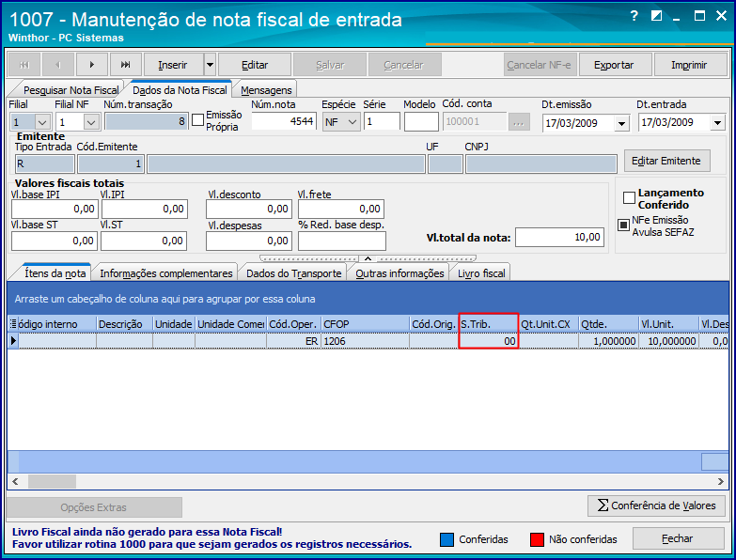
Task: Collapse the header panel with splitter arrow
Action: (368, 258)
